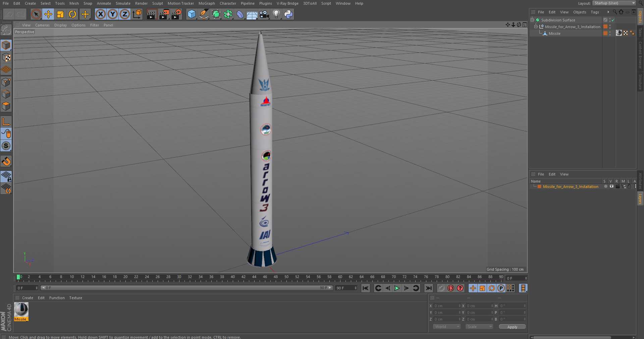Play the animation forward
The image size is (644, 339).
397,288
